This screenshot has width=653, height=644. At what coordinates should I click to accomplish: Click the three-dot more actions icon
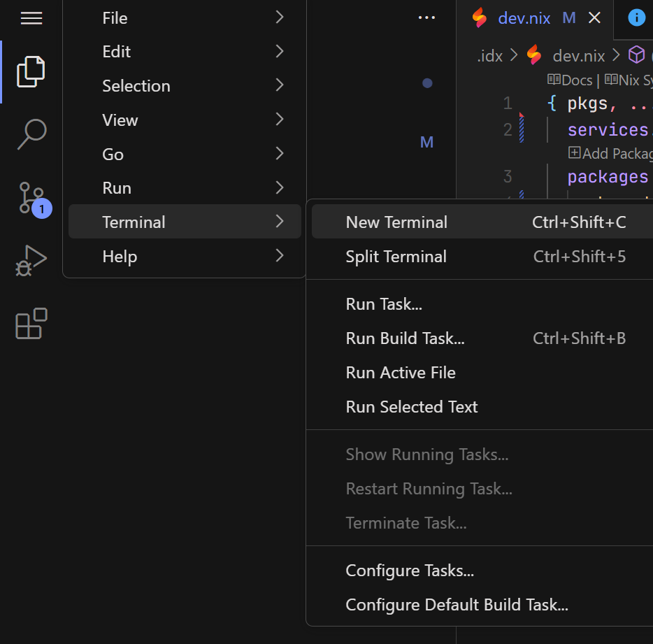[426, 17]
